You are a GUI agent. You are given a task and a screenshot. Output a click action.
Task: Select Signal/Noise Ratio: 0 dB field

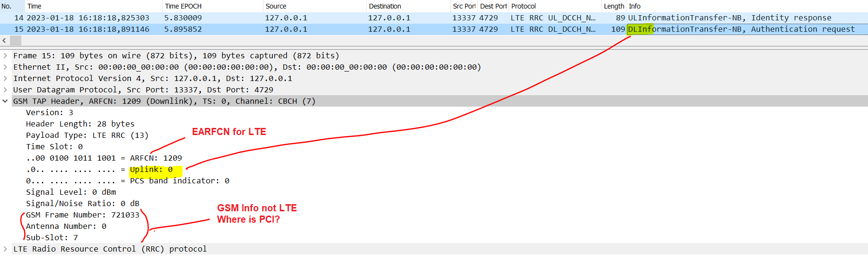[x=83, y=203]
